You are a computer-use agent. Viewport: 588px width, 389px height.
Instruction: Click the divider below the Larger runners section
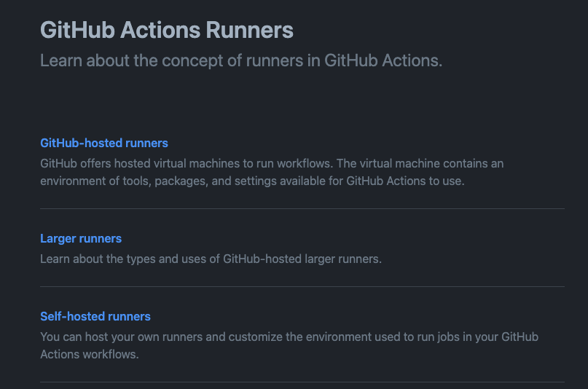click(x=302, y=287)
